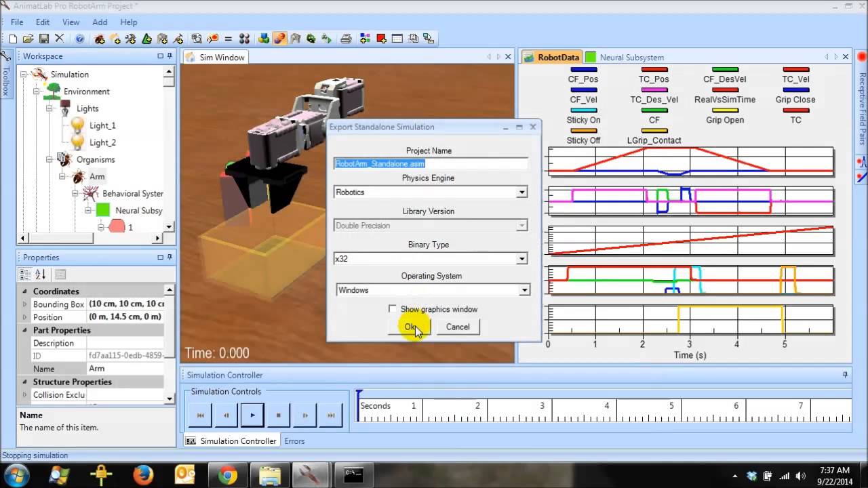Image resolution: width=868 pixels, height=488 pixels.
Task: Click the Categorized view icon in Properties
Action: 25,274
